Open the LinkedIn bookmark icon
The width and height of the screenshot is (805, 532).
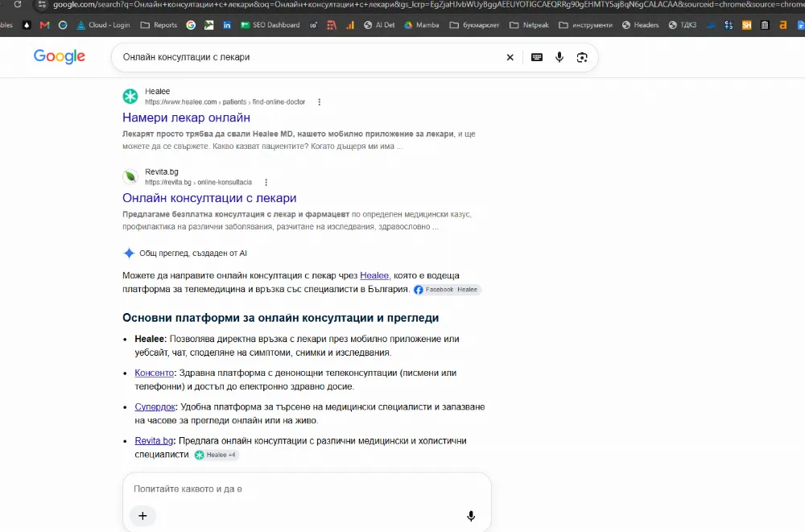[227, 25]
